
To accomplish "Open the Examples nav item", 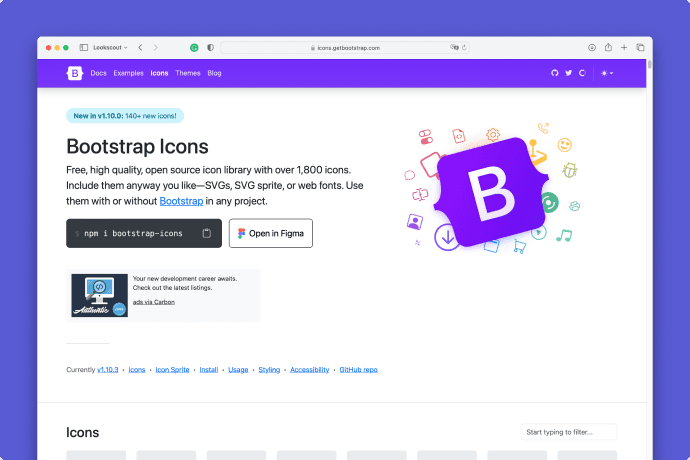I will click(x=128, y=73).
